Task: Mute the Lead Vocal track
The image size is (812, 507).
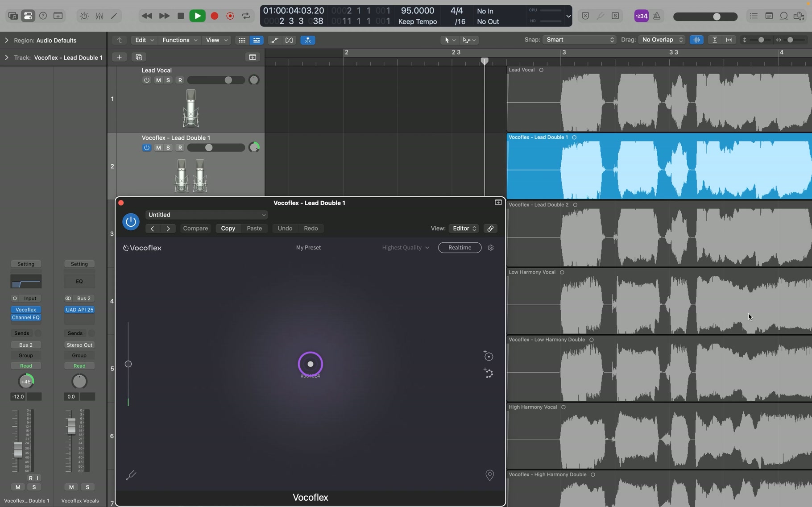Action: (x=158, y=80)
